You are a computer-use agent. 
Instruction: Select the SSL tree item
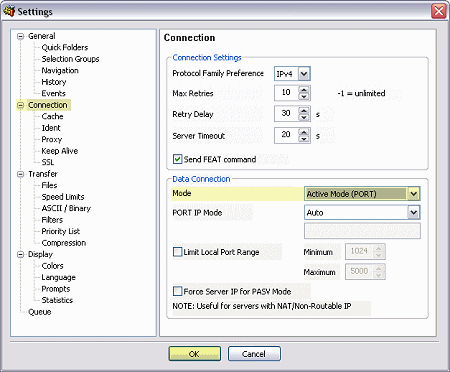(x=48, y=162)
